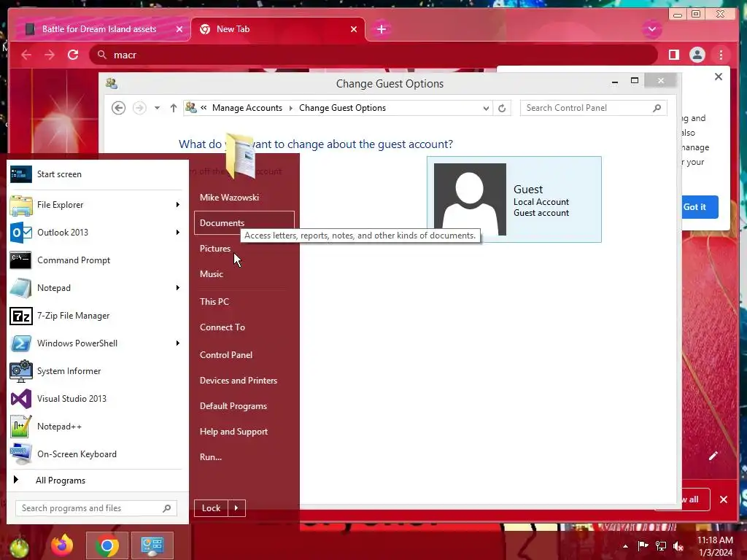This screenshot has height=560, width=747.
Task: Open the Lock options arrow
Action: 236,508
